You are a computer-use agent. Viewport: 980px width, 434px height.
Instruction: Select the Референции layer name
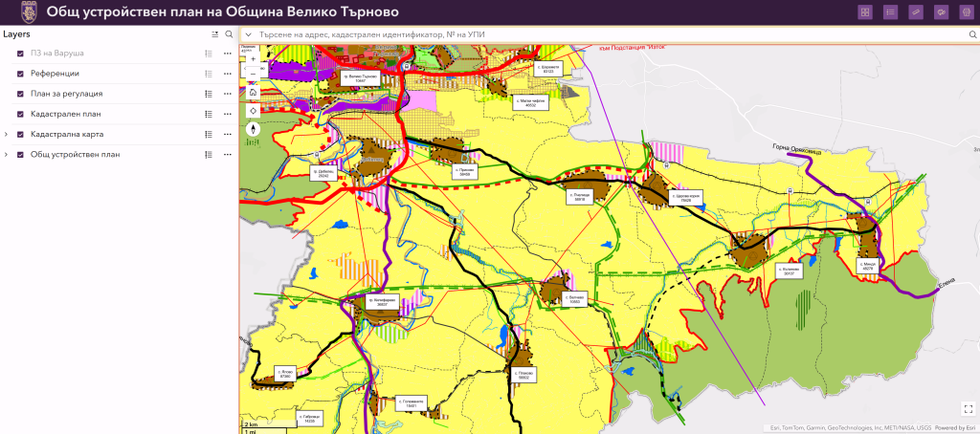[x=55, y=74]
